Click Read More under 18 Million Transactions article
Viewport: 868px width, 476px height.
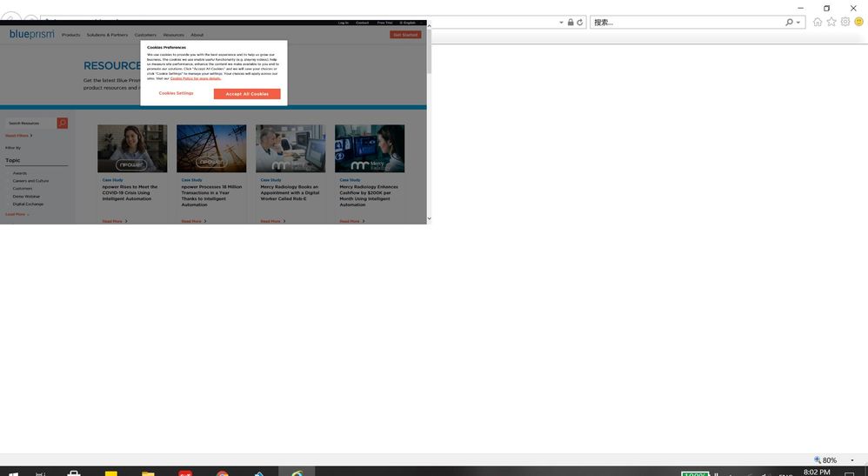[194, 221]
